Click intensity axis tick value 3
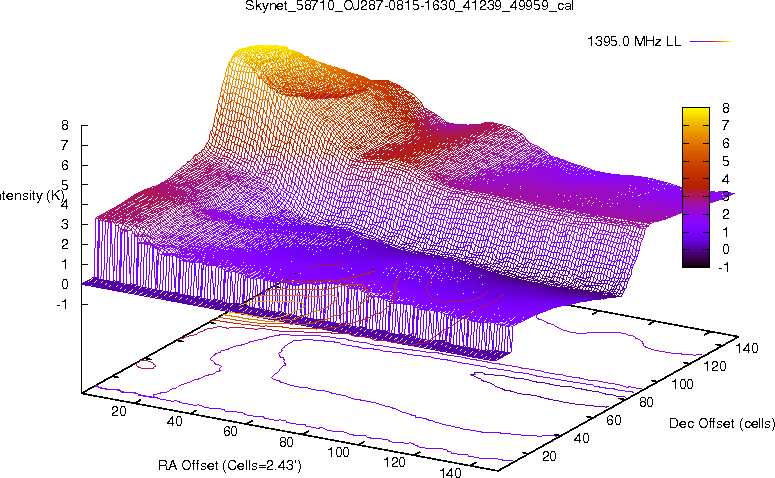Screen dimensions: 775x478 65,224
